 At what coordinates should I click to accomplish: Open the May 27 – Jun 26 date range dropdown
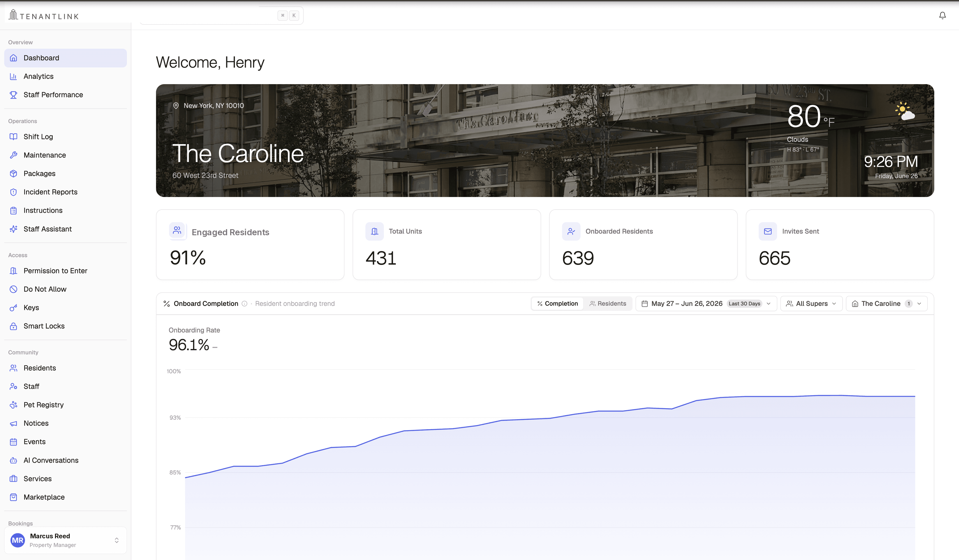pyautogui.click(x=706, y=304)
